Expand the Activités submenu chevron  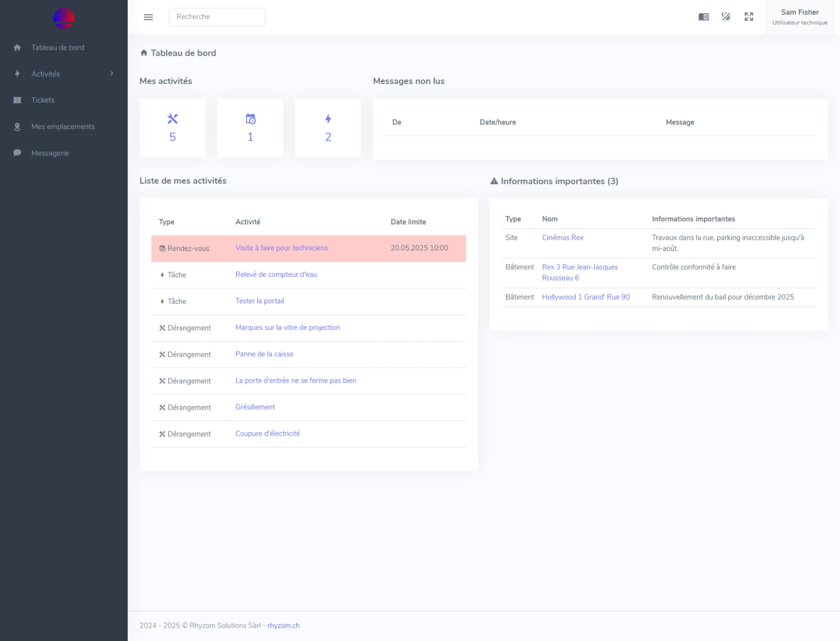click(x=112, y=74)
